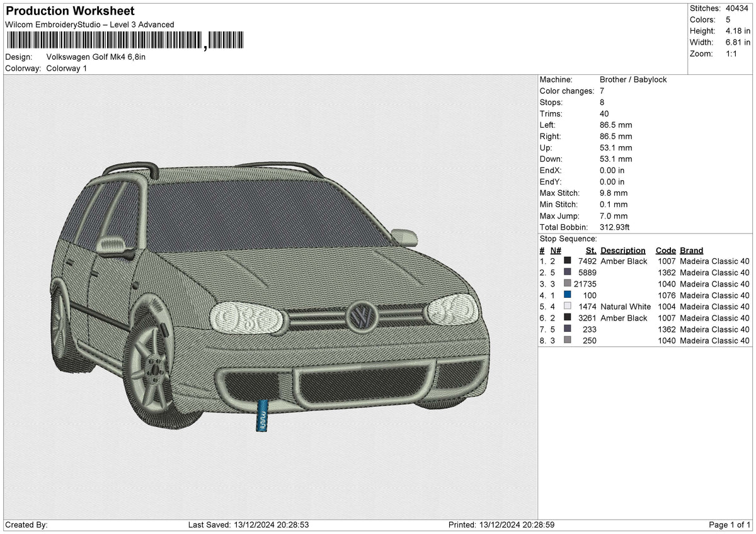Select design name 'Volkswagen Golf Mk4 6,8in'

point(96,57)
